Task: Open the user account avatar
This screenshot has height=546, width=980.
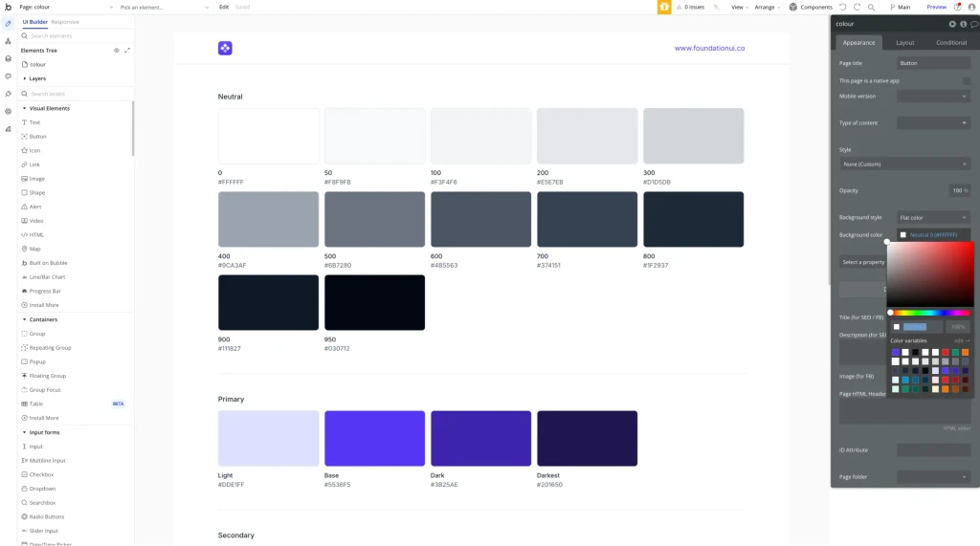Action: coord(972,7)
